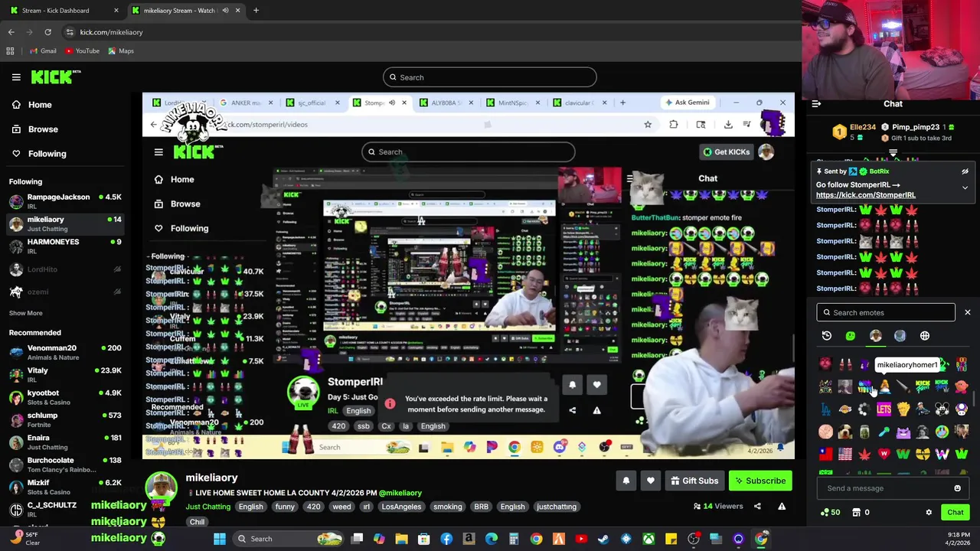The height and width of the screenshot is (551, 980).
Task: Expand Show More in following list
Action: click(x=25, y=313)
